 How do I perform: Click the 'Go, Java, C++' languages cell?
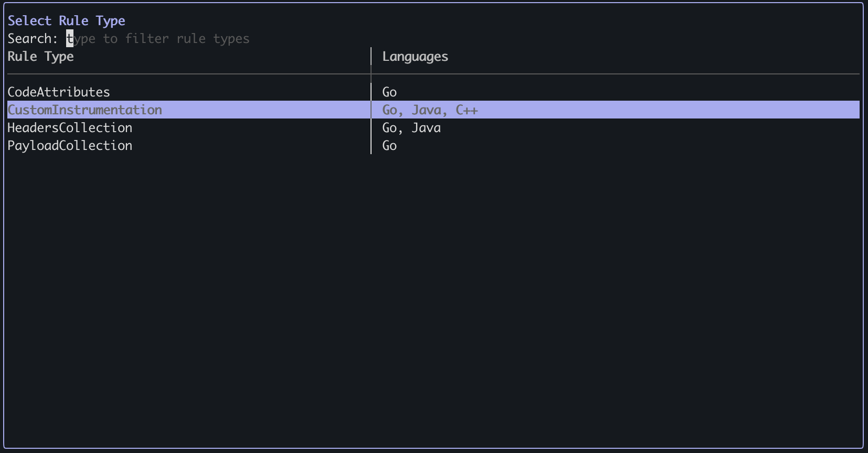coord(430,110)
